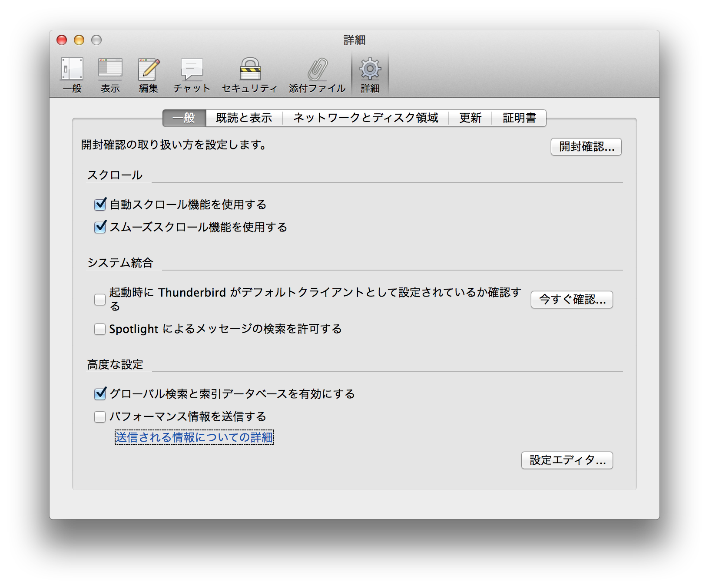The height and width of the screenshot is (588, 709).
Task: Close the preferences window with red button
Action: [62, 40]
